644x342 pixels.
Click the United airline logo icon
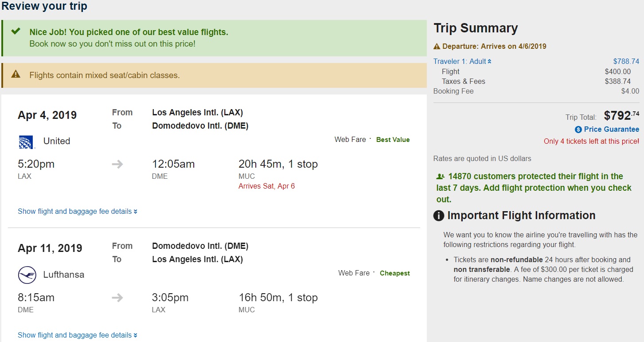coord(26,142)
